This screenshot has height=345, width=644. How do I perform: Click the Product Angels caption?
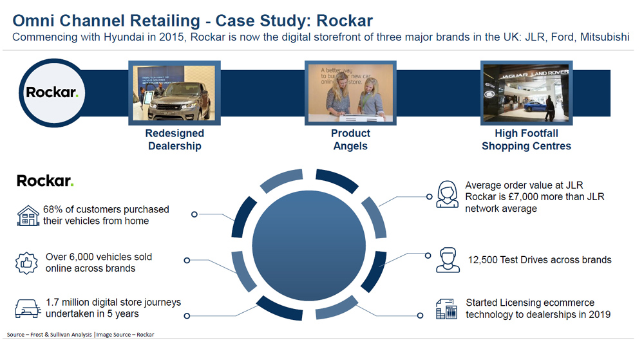click(350, 140)
